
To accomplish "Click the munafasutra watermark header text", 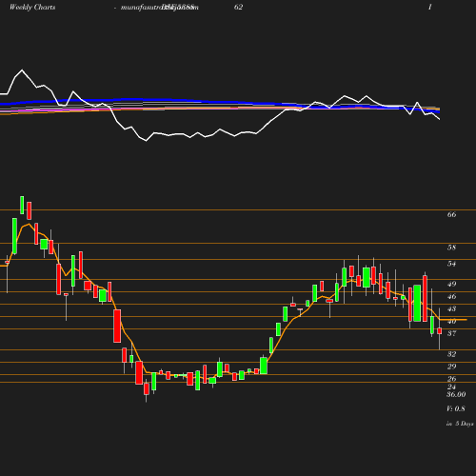I will [x=160, y=7].
